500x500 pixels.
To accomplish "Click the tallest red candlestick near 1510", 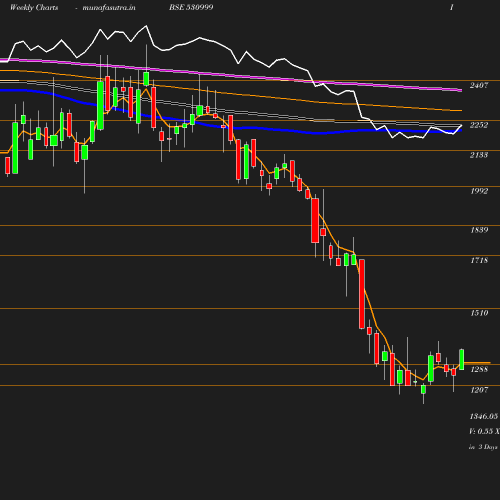I will pyautogui.click(x=362, y=294).
